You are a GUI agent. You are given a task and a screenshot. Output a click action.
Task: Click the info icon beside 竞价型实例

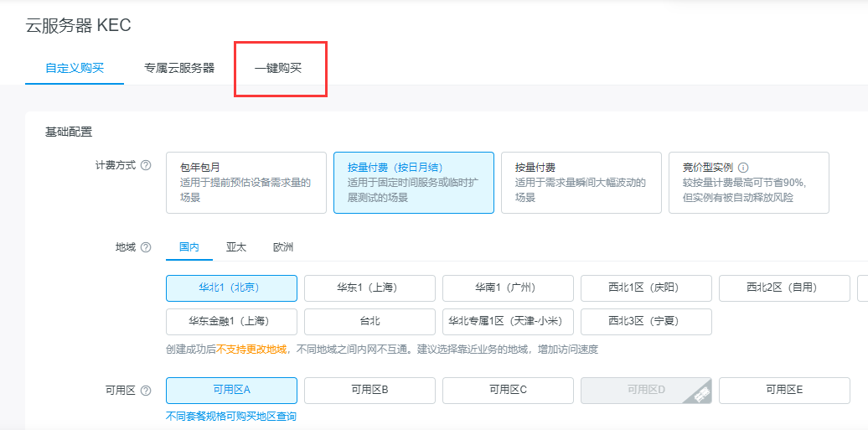click(743, 168)
